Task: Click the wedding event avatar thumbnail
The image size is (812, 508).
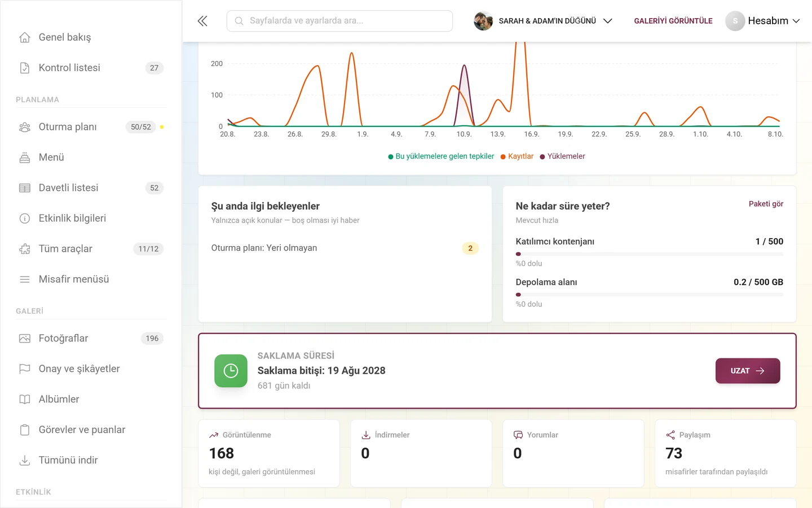Action: pos(483,21)
